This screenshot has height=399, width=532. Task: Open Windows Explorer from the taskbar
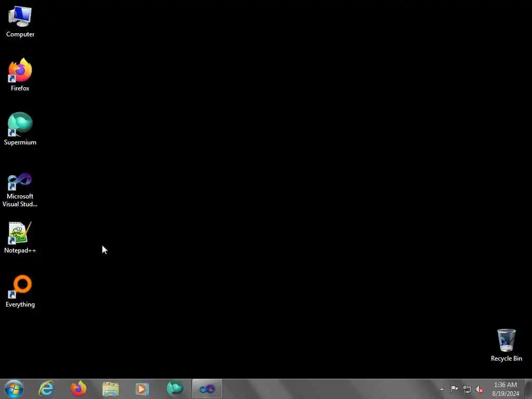(111, 389)
